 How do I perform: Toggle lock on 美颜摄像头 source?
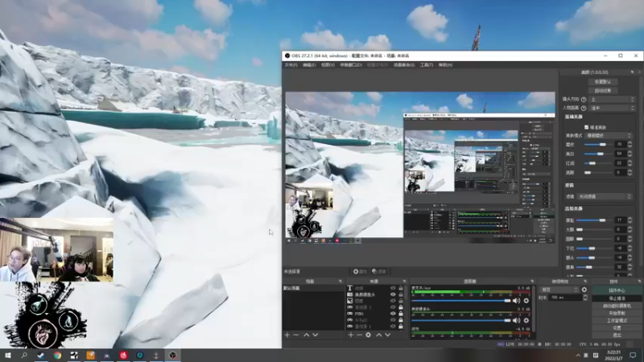[x=401, y=294]
